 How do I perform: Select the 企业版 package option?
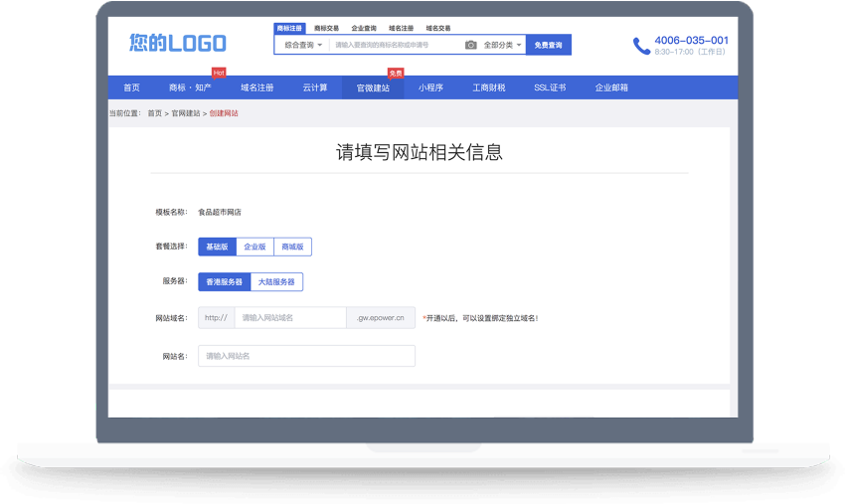(254, 247)
